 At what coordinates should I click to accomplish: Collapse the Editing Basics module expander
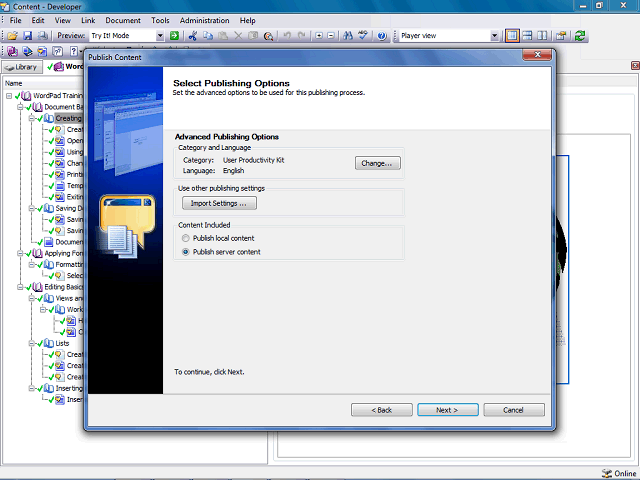pos(20,287)
